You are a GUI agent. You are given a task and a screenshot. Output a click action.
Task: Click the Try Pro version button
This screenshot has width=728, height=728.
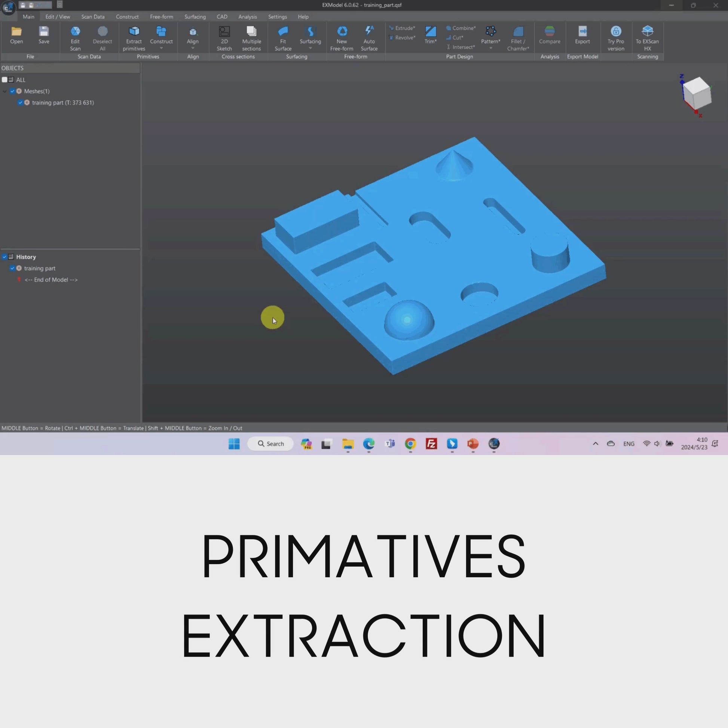click(x=615, y=38)
